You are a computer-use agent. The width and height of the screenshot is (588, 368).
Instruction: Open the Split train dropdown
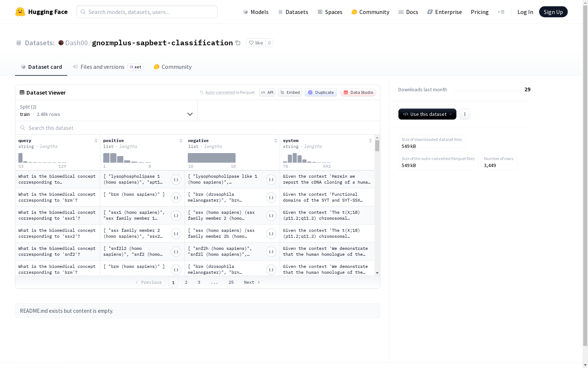coord(106,110)
